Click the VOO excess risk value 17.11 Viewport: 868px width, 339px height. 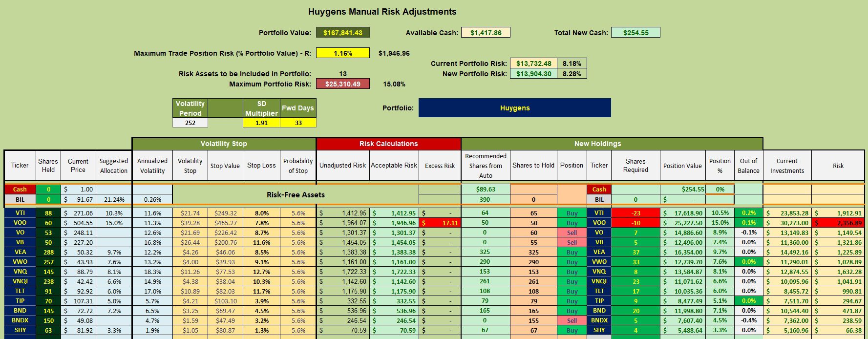[440, 223]
